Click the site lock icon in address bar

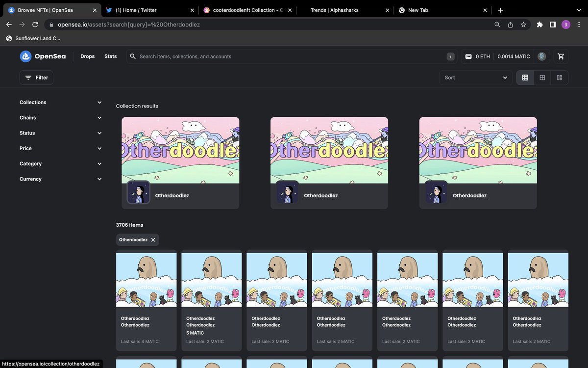tap(51, 25)
